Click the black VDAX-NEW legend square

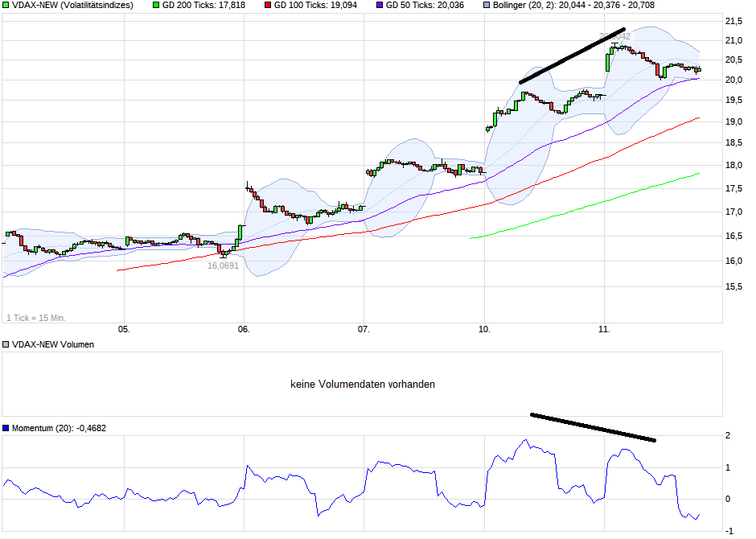6,6
